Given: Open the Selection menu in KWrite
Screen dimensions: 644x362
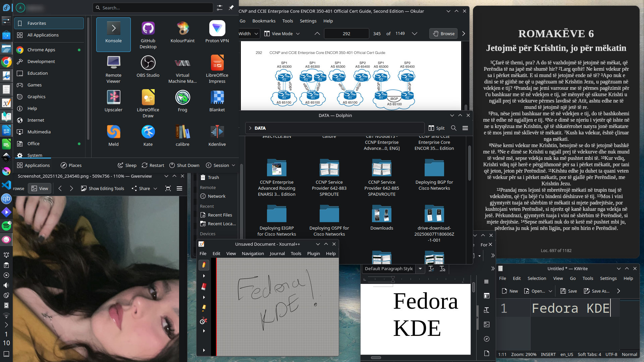Looking at the screenshot, I should (537, 278).
